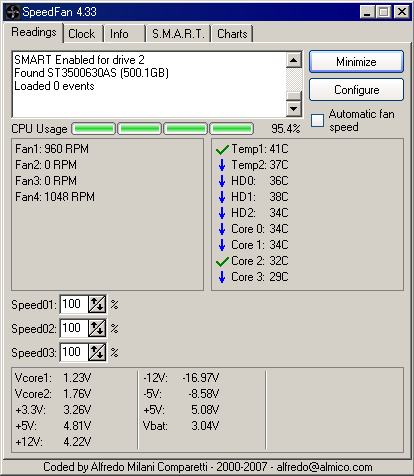Image resolution: width=414 pixels, height=476 pixels.
Task: Open the Clock tab
Action: point(82,34)
